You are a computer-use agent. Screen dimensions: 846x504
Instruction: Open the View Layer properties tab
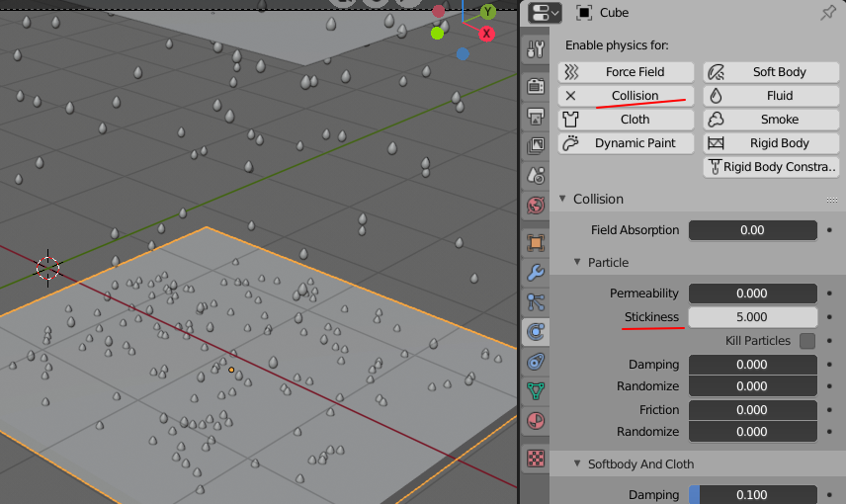pyautogui.click(x=536, y=145)
